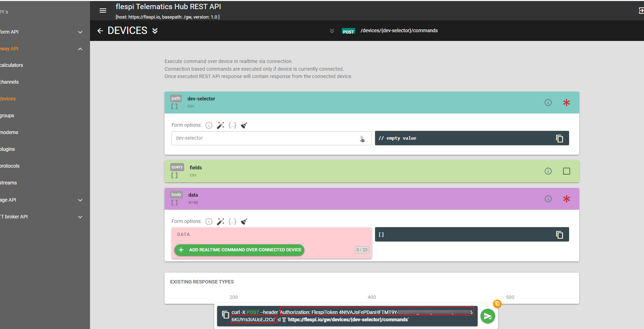
Task: Focus the dev-selector input field
Action: click(x=271, y=138)
